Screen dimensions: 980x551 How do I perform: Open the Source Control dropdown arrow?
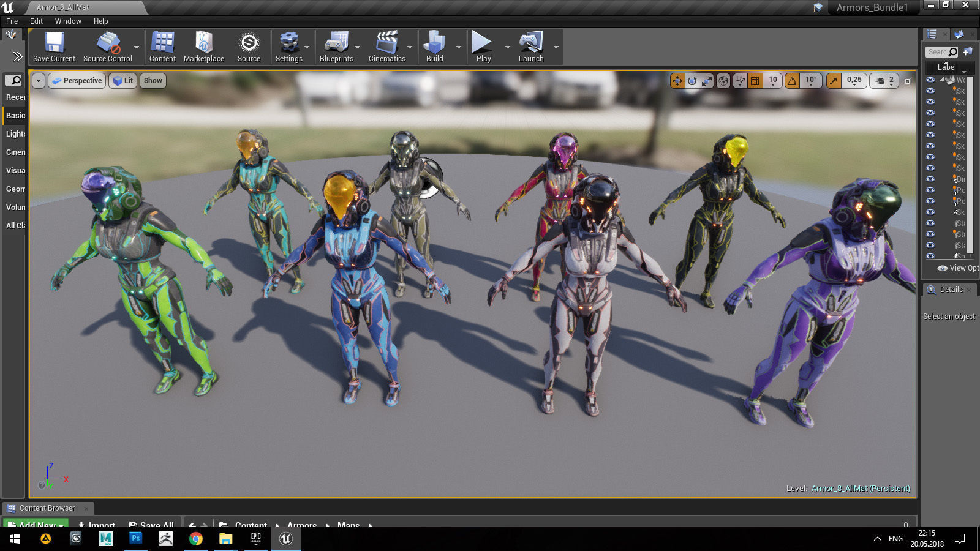137,47
